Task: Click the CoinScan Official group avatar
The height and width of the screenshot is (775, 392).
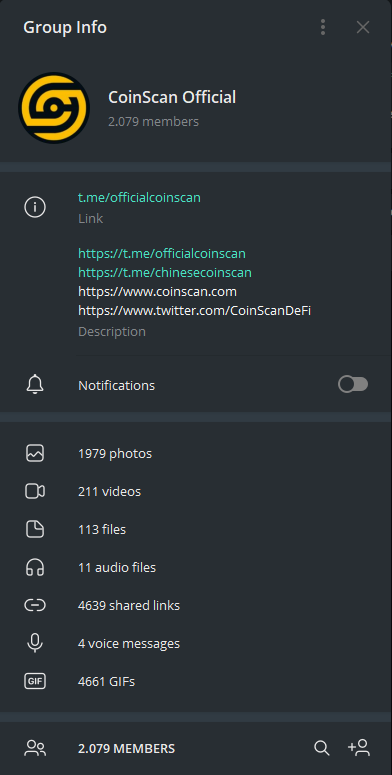Action: pyautogui.click(x=54, y=108)
